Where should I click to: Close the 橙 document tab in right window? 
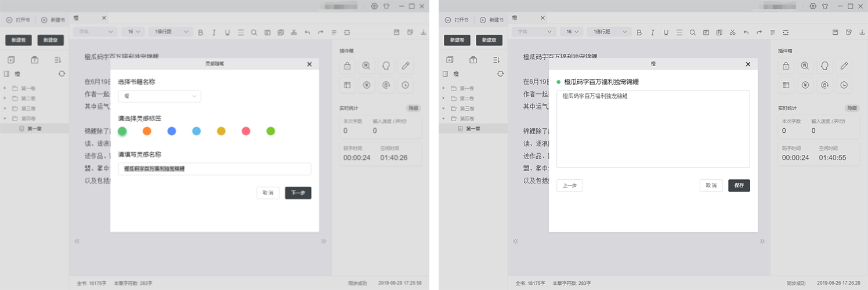[542, 18]
